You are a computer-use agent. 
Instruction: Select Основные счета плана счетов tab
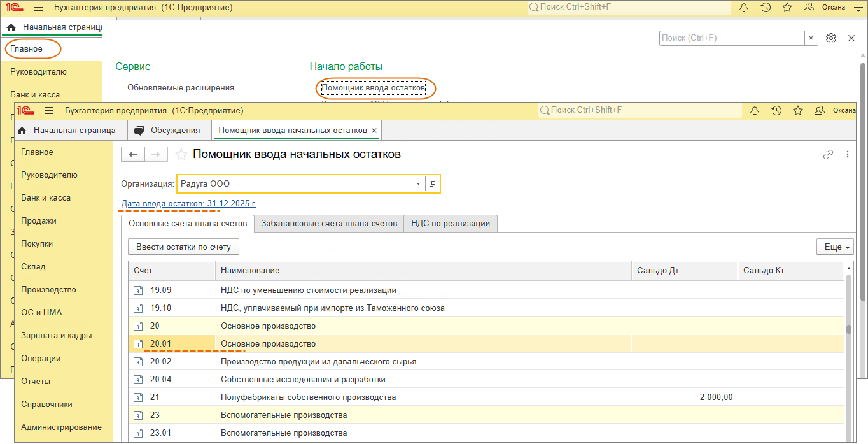188,224
